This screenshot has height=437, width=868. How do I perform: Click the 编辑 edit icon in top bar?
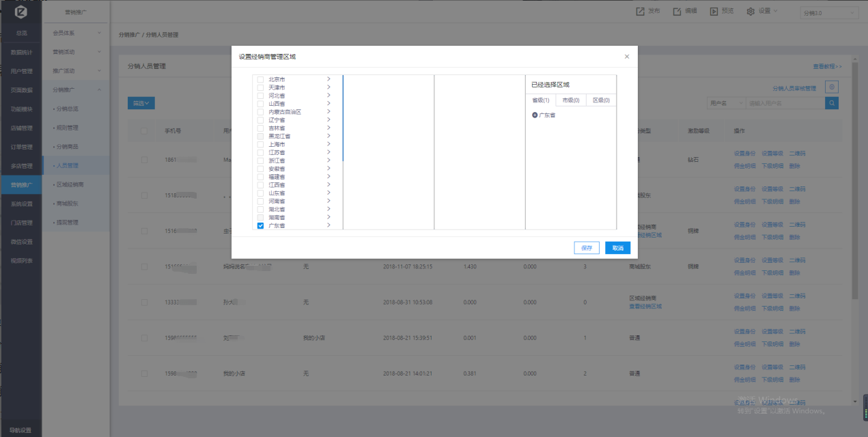(677, 11)
